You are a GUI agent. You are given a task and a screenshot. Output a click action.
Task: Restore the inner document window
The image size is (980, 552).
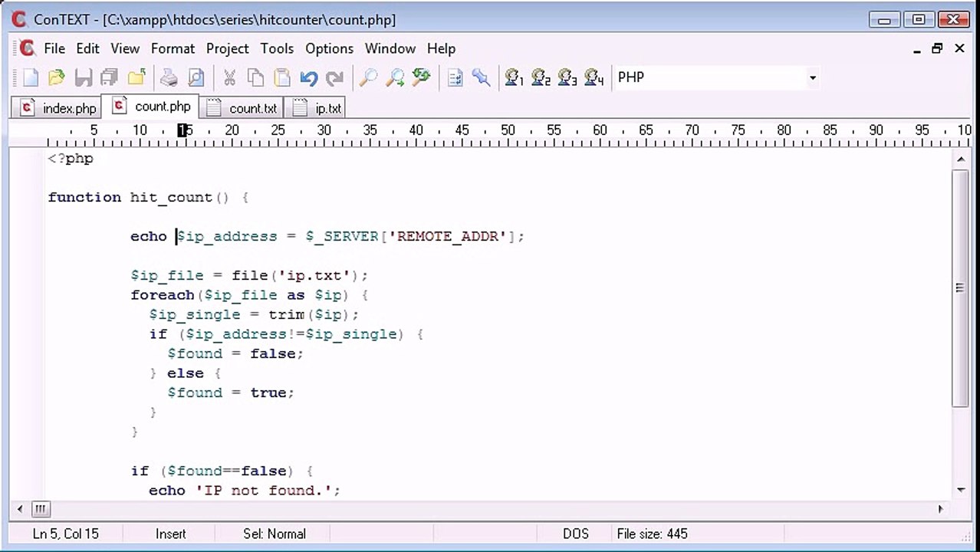(x=937, y=48)
